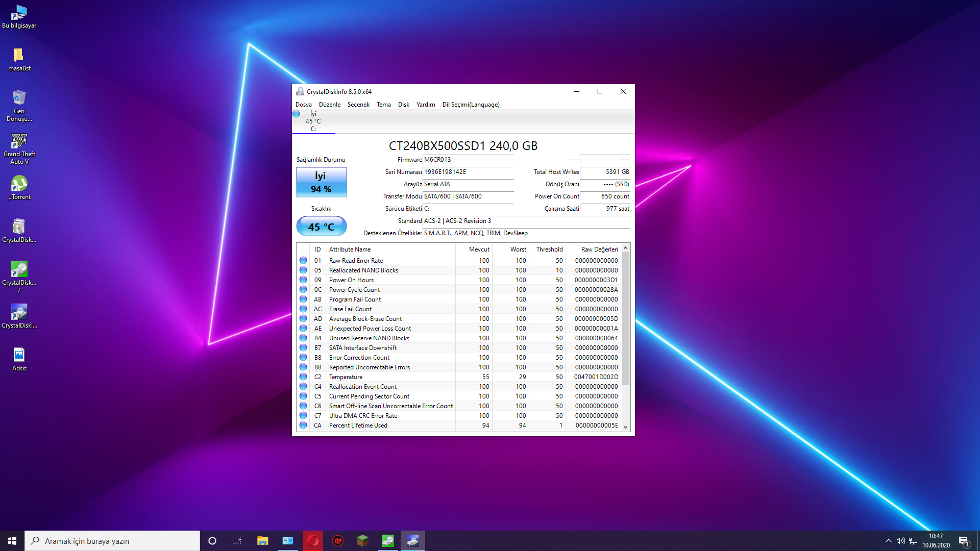Click the Standard field ACS-2 Revision 3
The image size is (980, 551).
click(x=526, y=221)
